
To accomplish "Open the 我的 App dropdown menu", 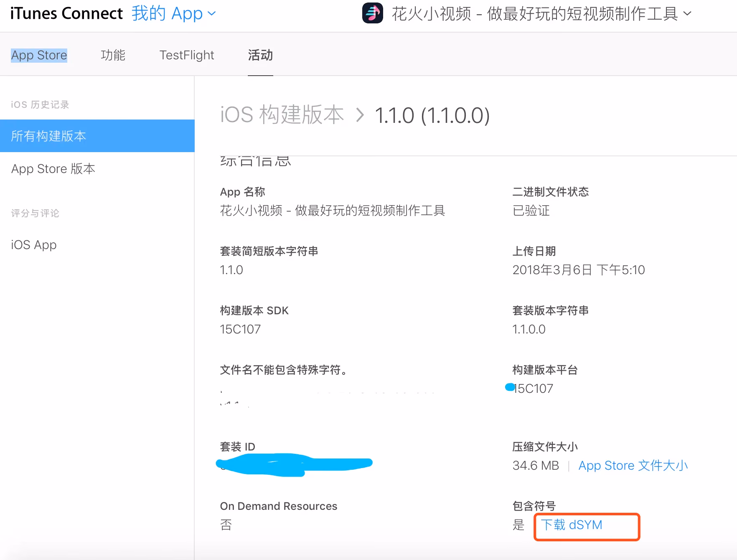I will 174,13.
